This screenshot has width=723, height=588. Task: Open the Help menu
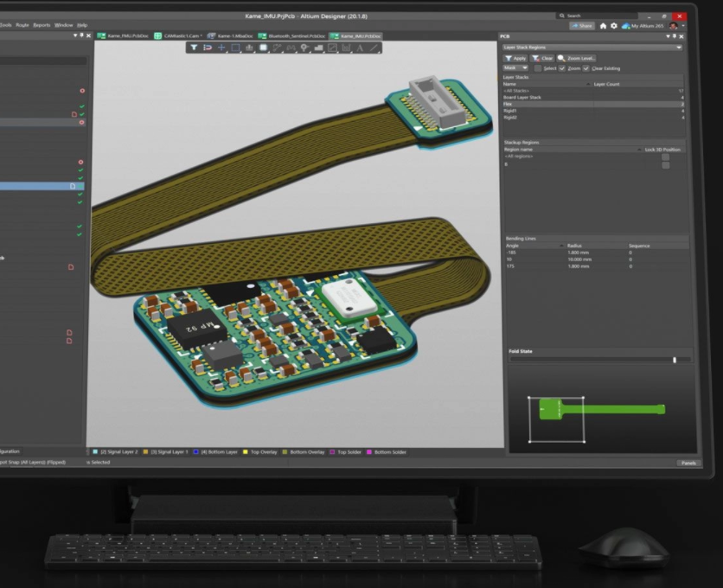[82, 25]
